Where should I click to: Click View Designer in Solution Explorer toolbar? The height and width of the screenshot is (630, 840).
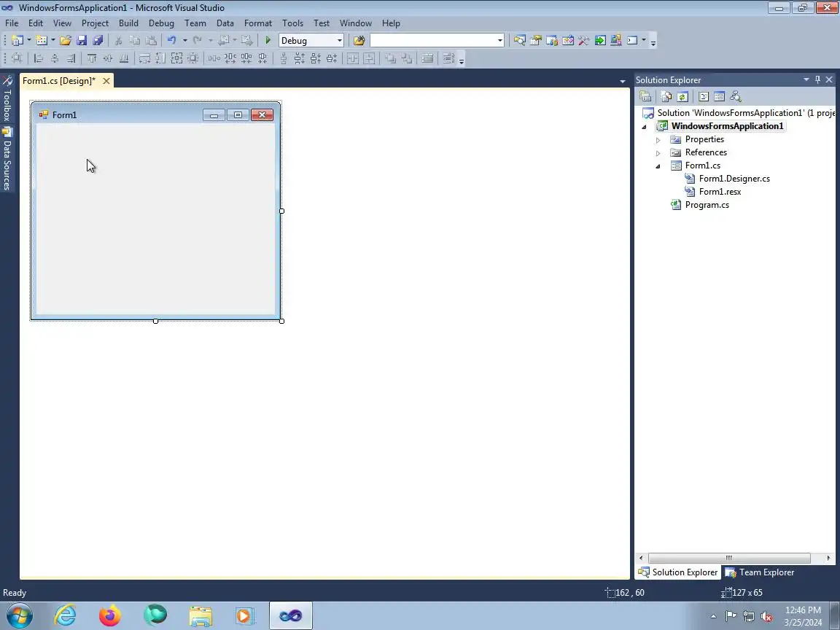[x=720, y=96]
